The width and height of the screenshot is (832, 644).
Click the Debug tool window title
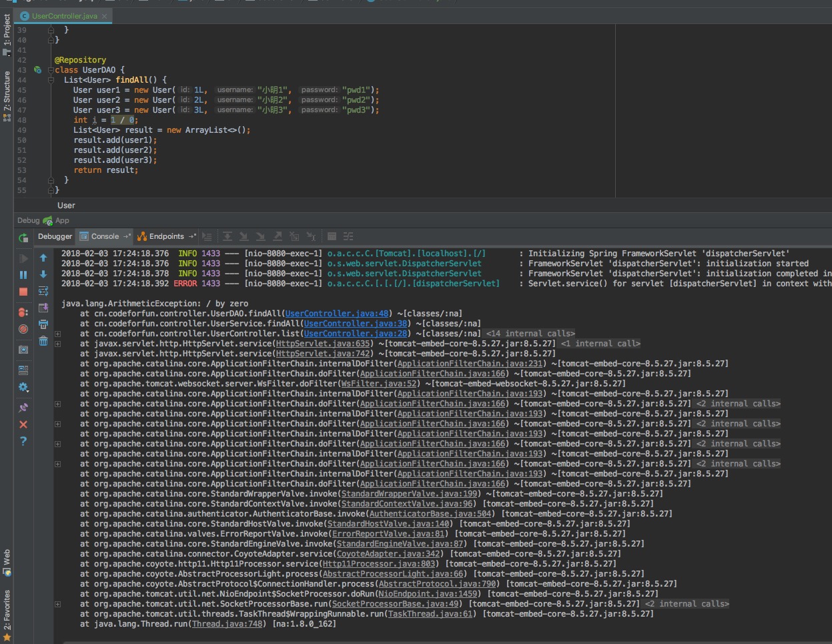(28, 220)
